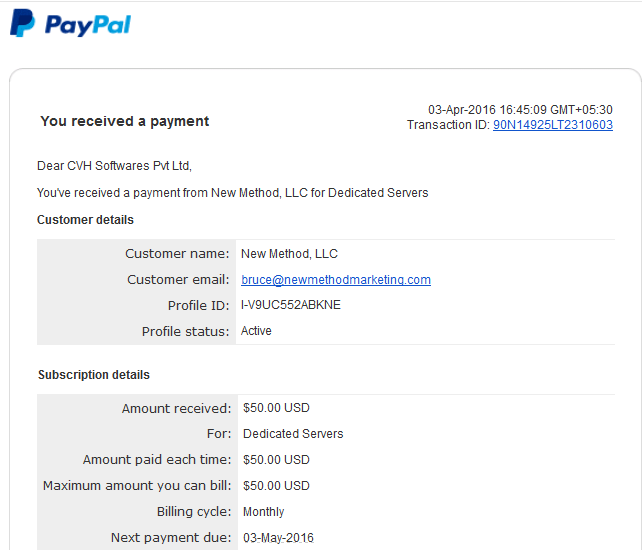642x551 pixels.
Task: Click the PayPal logo icon
Action: 23,23
